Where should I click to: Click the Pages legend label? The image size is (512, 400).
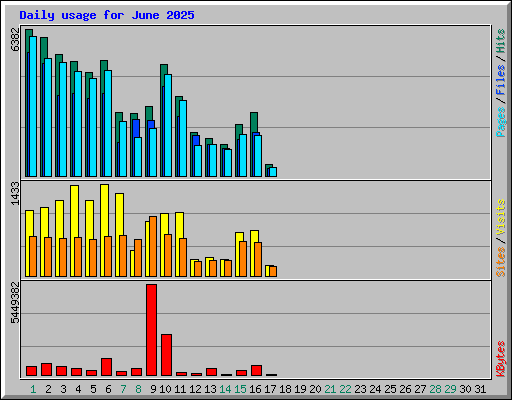[x=500, y=122]
